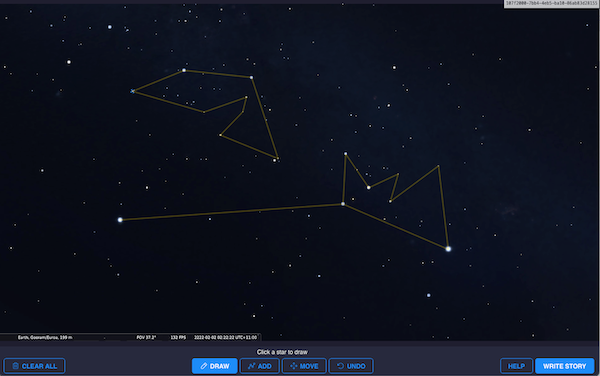The image size is (600, 376).
Task: Click the FPS counter in status bar
Action: [178, 337]
